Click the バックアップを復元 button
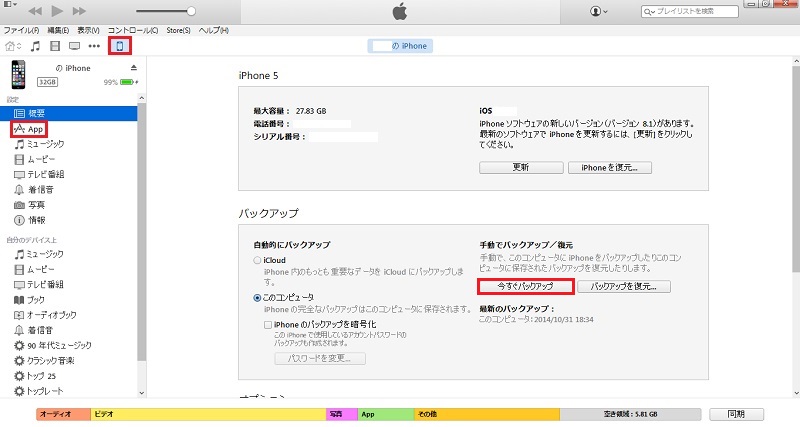The height and width of the screenshot is (427, 800). [624, 287]
